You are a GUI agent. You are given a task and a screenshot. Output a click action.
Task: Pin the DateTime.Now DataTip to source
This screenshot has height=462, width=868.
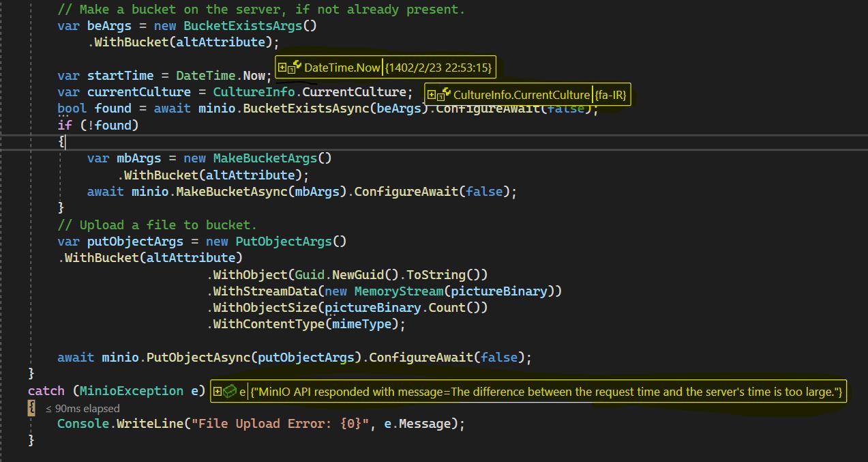tap(299, 65)
